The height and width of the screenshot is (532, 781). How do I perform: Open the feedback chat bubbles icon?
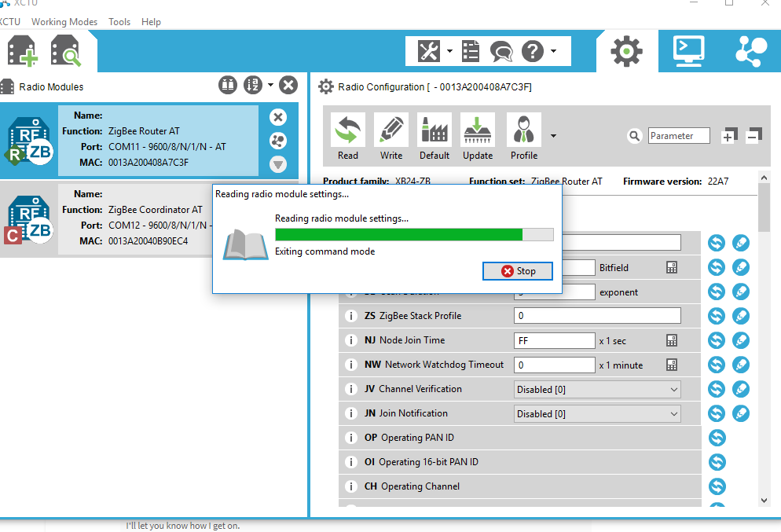pyautogui.click(x=501, y=51)
